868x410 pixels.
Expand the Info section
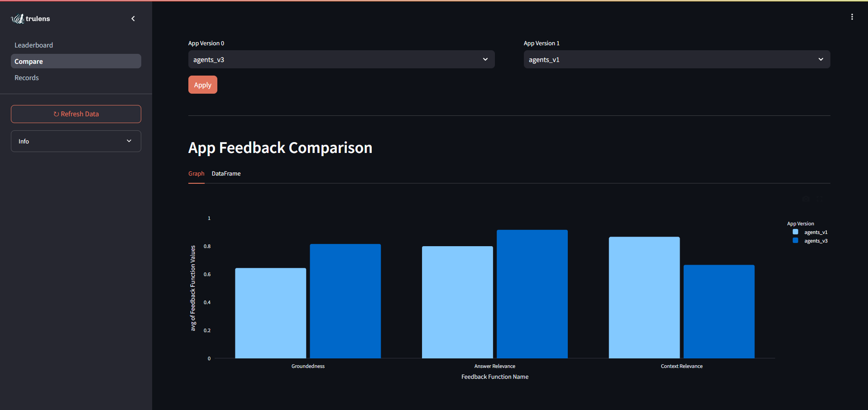point(76,141)
